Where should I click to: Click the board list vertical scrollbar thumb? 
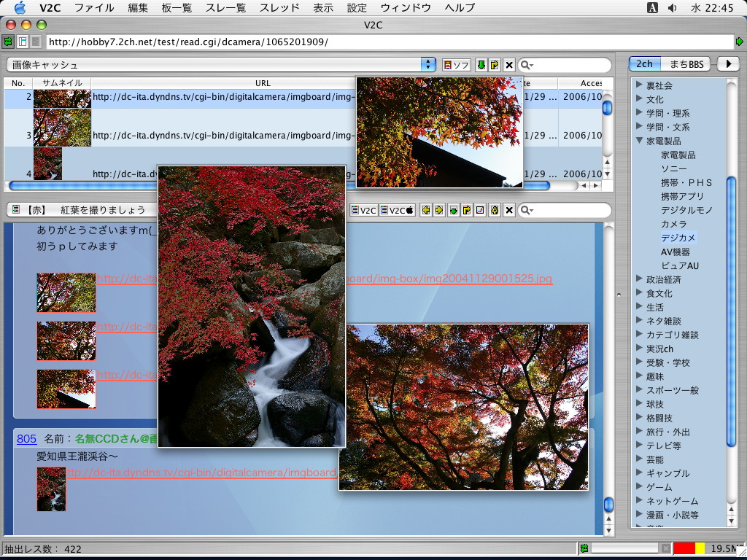point(731,312)
